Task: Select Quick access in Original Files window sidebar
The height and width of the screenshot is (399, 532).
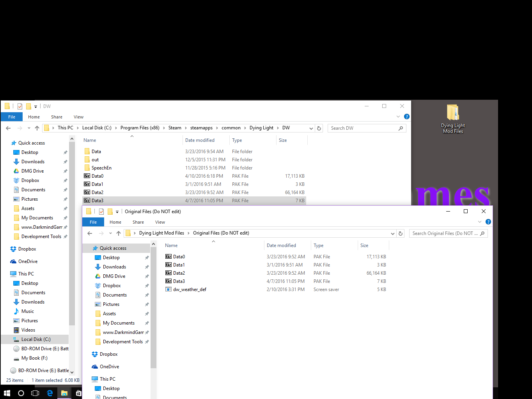Action: [113, 248]
